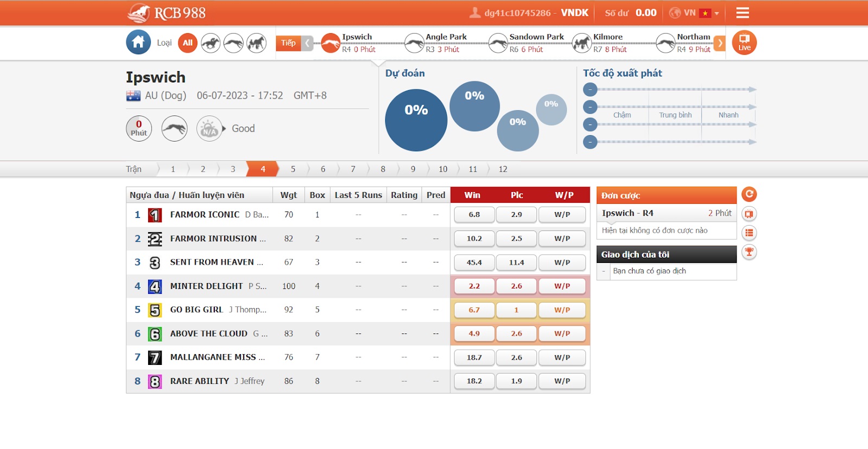Open the RCB988 logo home link
868x449 pixels.
167,12
